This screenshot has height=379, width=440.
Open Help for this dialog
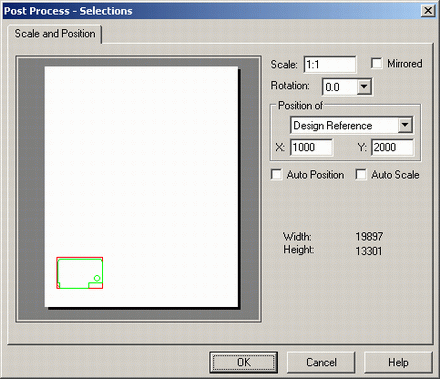click(x=398, y=362)
